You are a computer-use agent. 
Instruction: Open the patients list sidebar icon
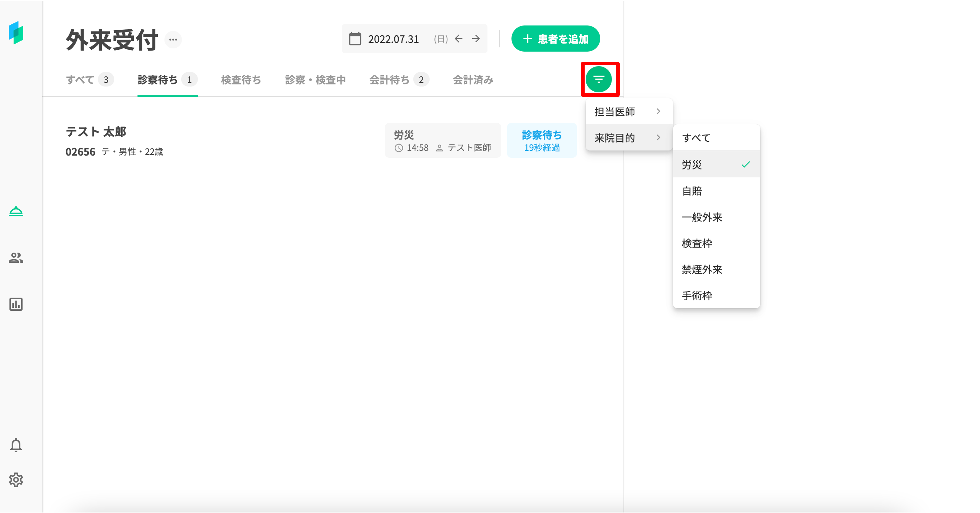(16, 258)
